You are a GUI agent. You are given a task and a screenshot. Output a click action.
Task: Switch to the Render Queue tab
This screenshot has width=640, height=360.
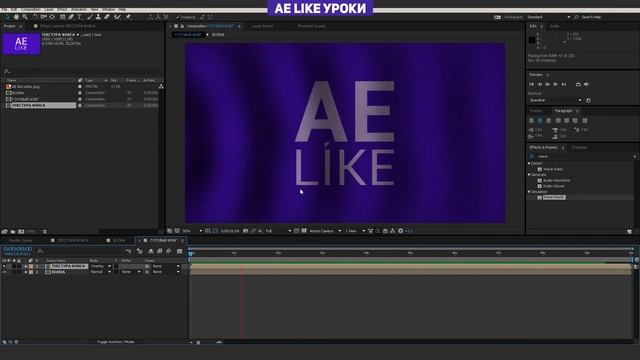(x=20, y=240)
